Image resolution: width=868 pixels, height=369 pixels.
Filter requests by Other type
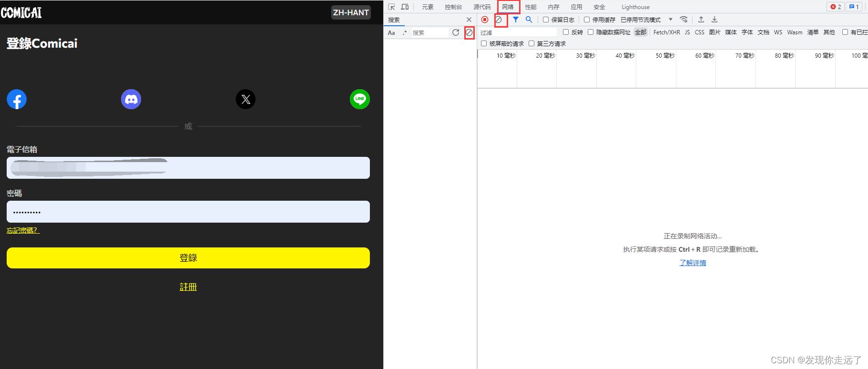coord(829,32)
